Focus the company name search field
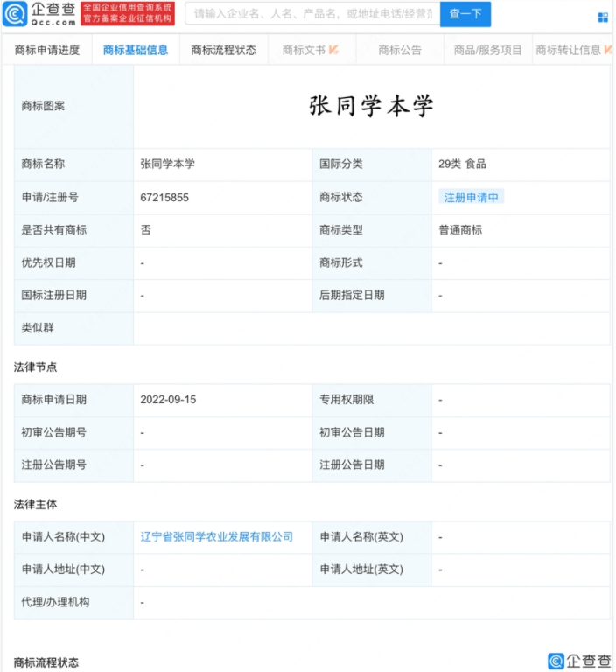The width and height of the screenshot is (616, 672). (x=312, y=14)
